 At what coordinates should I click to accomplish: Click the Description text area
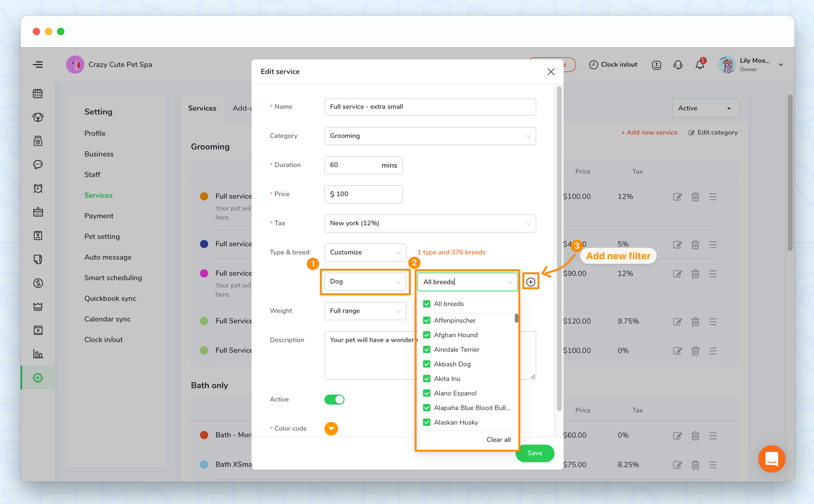click(x=430, y=356)
